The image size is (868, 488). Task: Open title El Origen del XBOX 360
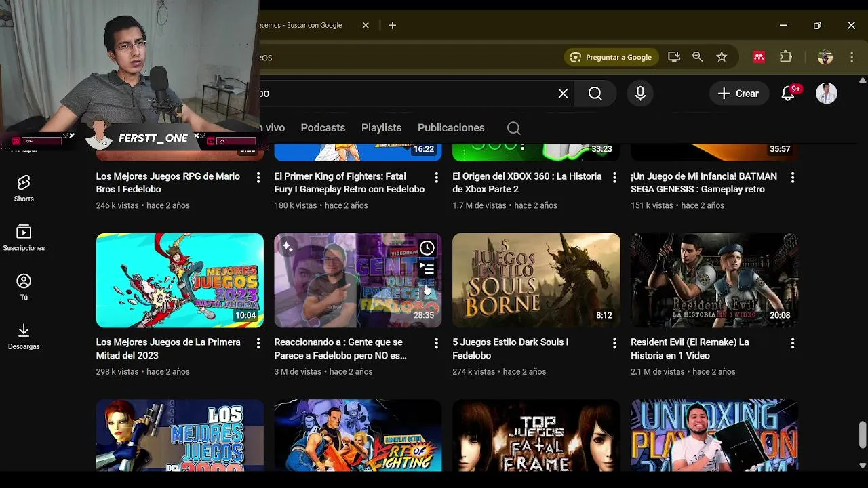click(527, 182)
